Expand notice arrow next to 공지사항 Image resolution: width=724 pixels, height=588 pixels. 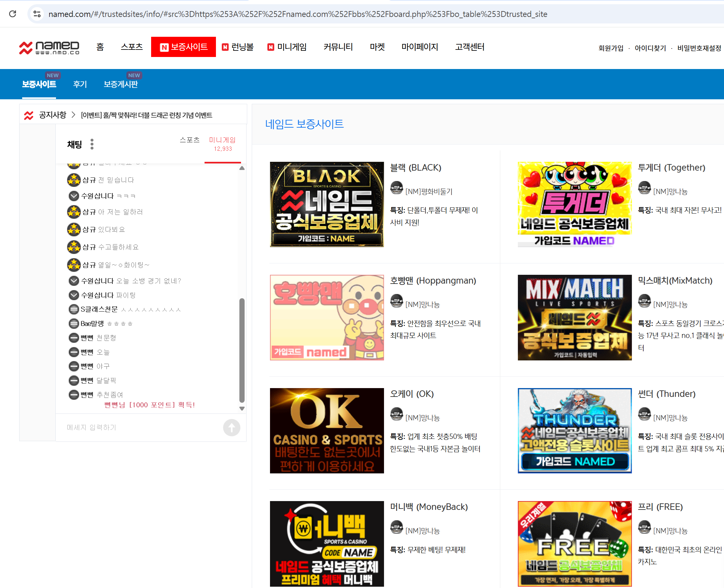tap(73, 115)
